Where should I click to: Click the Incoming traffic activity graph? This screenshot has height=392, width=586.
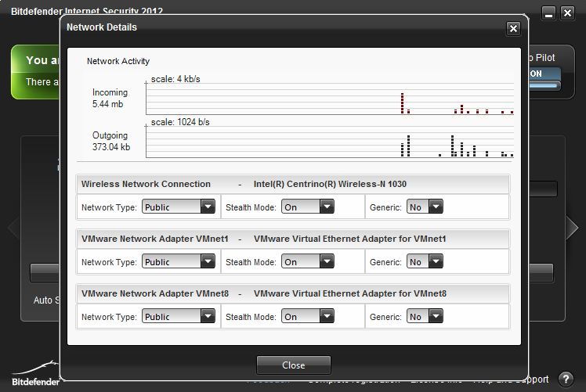pyautogui.click(x=330, y=99)
